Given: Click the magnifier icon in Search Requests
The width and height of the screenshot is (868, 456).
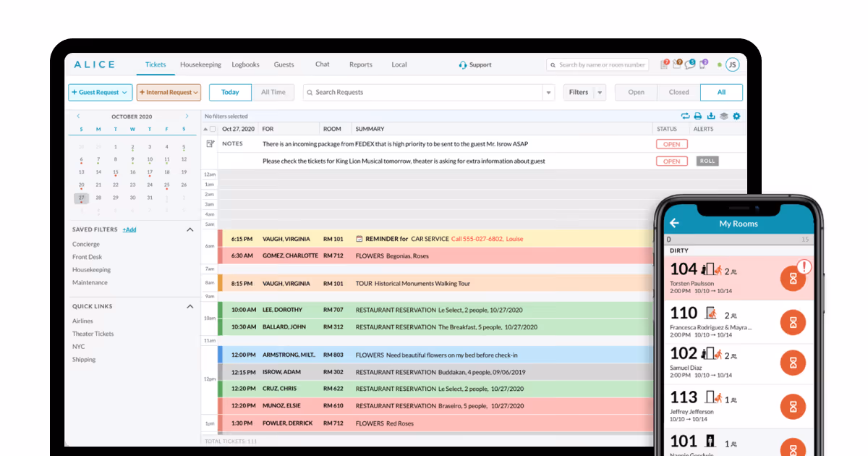Looking at the screenshot, I should coord(310,93).
